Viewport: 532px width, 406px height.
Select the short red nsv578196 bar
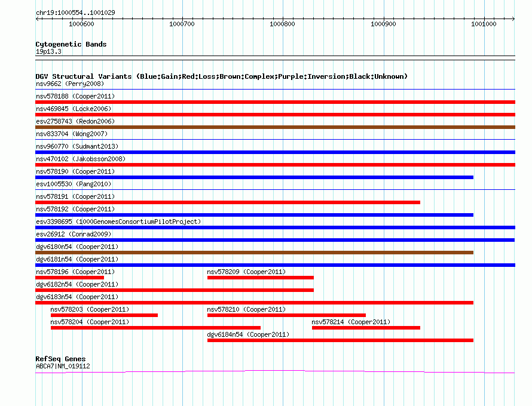[x=69, y=278]
